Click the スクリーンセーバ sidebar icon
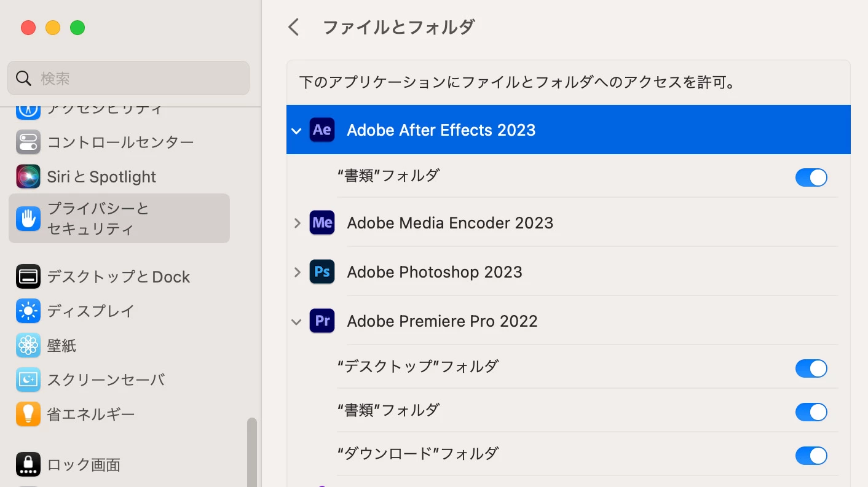Screen dimensions: 868x487 click(x=28, y=380)
